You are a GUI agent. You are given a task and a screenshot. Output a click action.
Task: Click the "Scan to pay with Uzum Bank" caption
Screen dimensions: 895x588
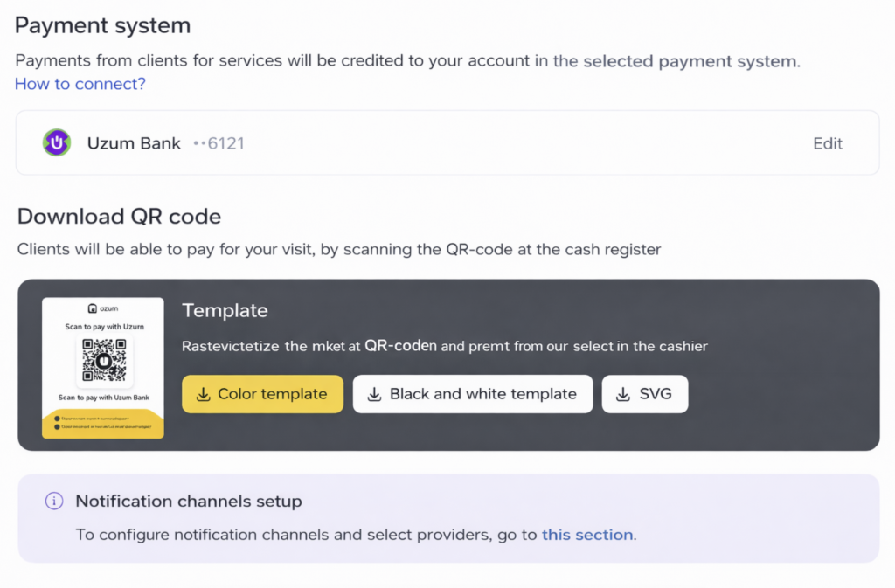tap(103, 398)
